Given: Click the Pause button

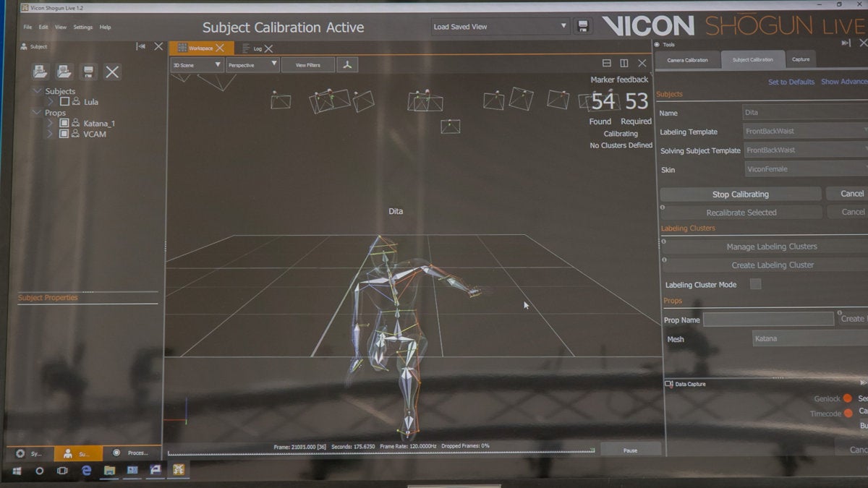Looking at the screenshot, I should 630,450.
